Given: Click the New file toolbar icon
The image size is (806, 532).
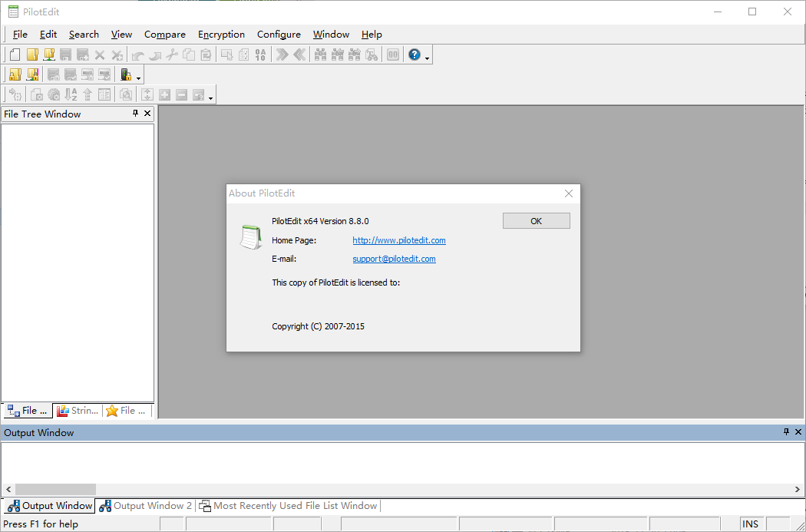Looking at the screenshot, I should click(x=15, y=55).
